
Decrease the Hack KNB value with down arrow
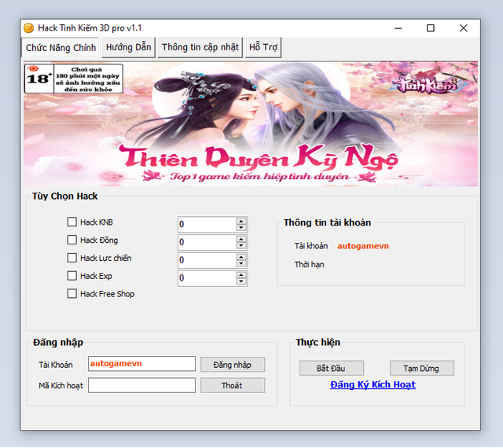click(x=241, y=227)
